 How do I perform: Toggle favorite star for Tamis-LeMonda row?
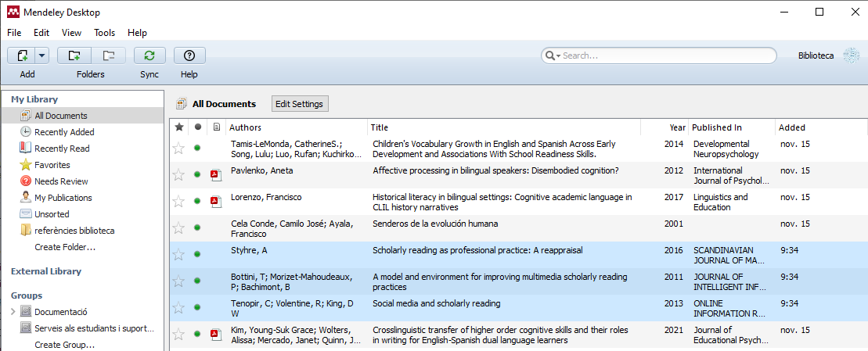[x=178, y=148]
